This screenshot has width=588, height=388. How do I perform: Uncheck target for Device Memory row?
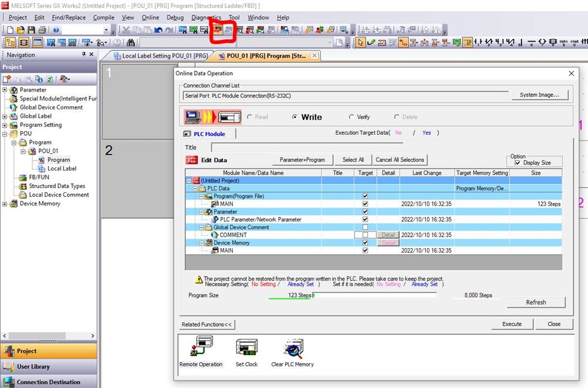tap(365, 243)
